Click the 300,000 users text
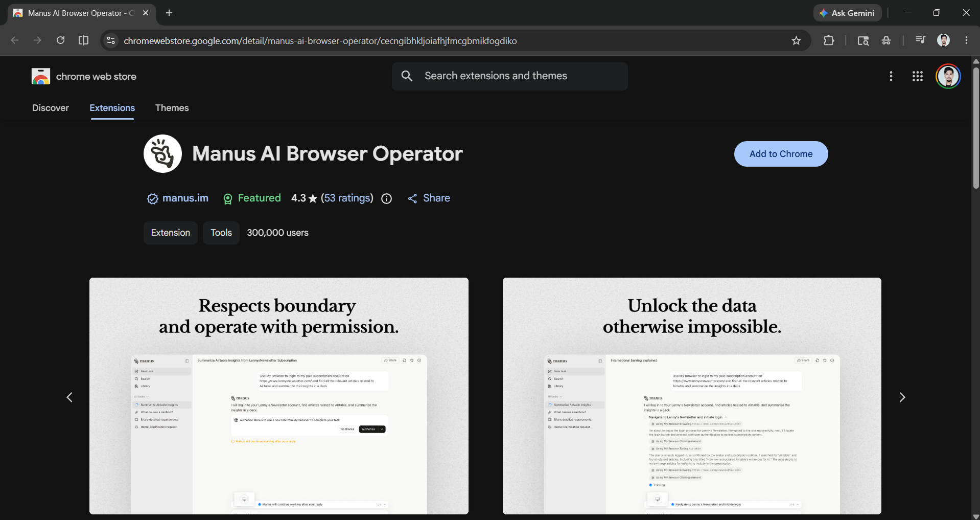The width and height of the screenshot is (980, 520). pos(278,233)
